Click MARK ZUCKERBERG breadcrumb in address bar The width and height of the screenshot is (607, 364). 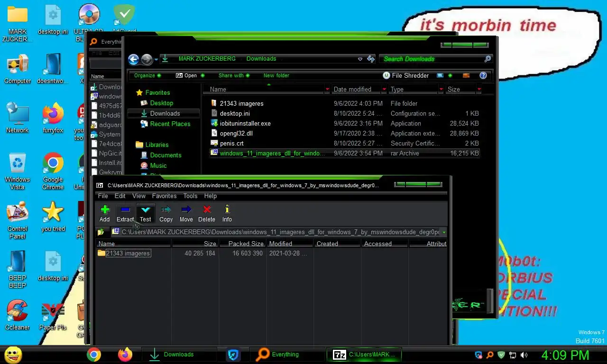(x=207, y=59)
